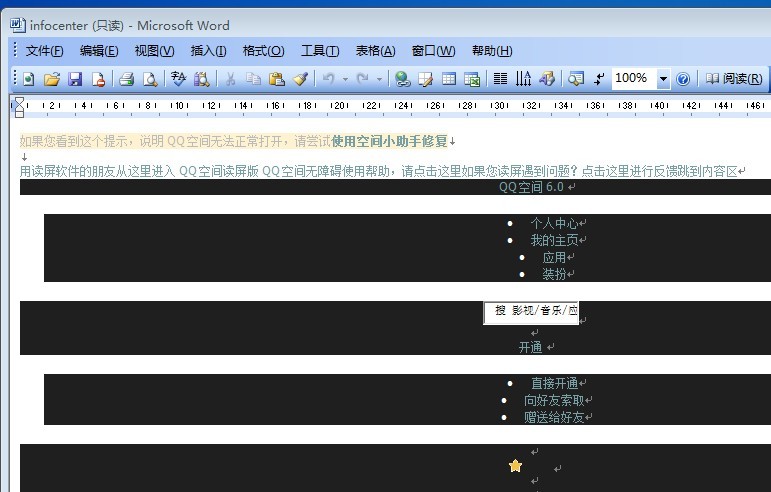The height and width of the screenshot is (492, 771).
Task: Open the 插入(I) menu
Action: pyautogui.click(x=208, y=51)
